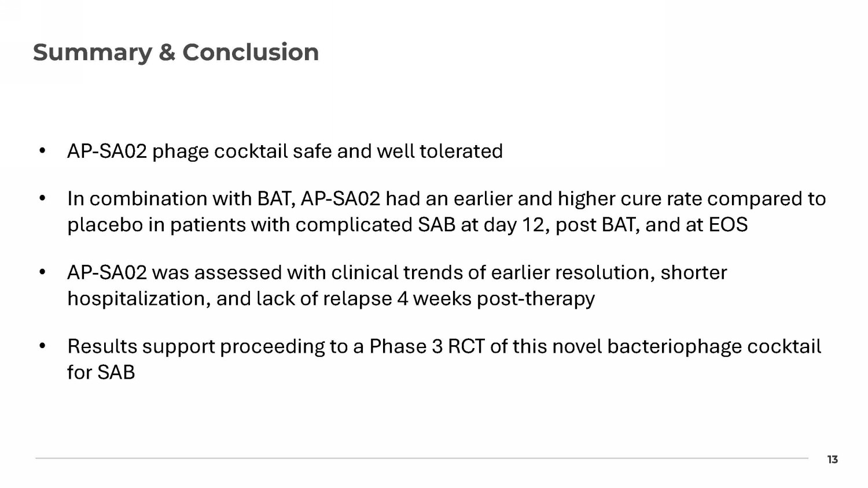Click the word "EOS" ending the second bullet
The image size is (868, 488).
coord(728,225)
